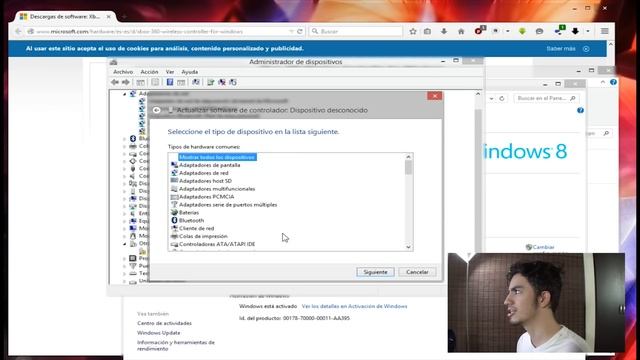
Task: Select Adaptadores de red in list
Action: (204, 173)
